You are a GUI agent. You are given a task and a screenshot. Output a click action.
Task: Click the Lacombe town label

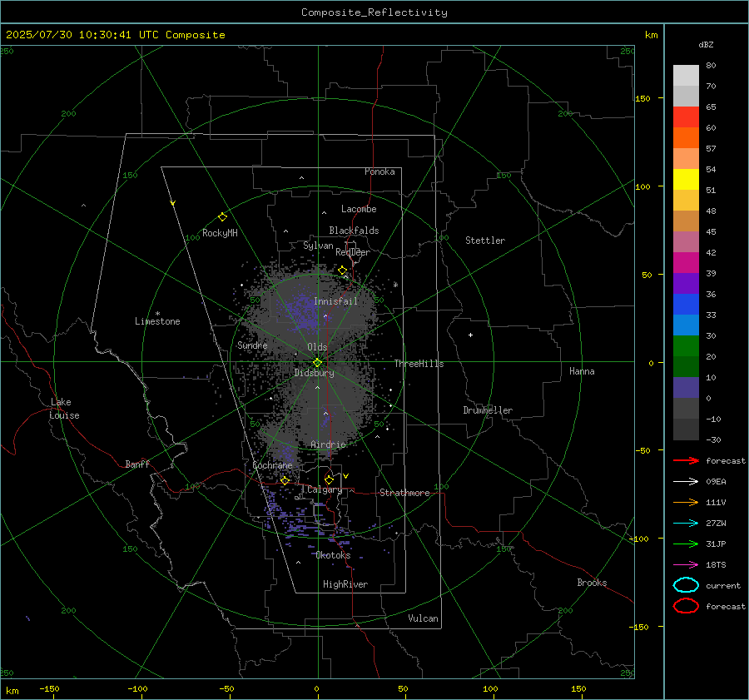[x=359, y=209]
